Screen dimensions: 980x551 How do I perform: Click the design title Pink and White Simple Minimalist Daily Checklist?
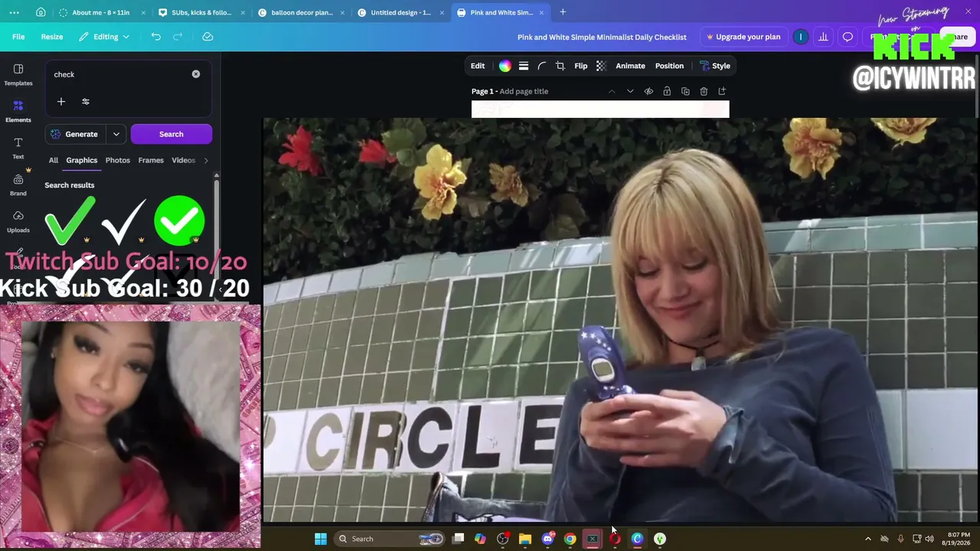click(x=602, y=37)
